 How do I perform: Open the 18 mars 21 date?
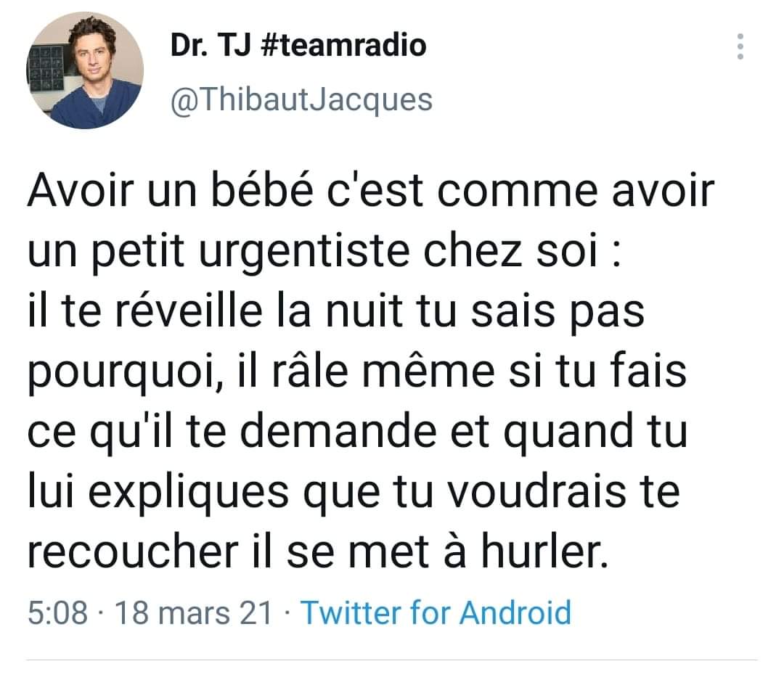point(194,612)
